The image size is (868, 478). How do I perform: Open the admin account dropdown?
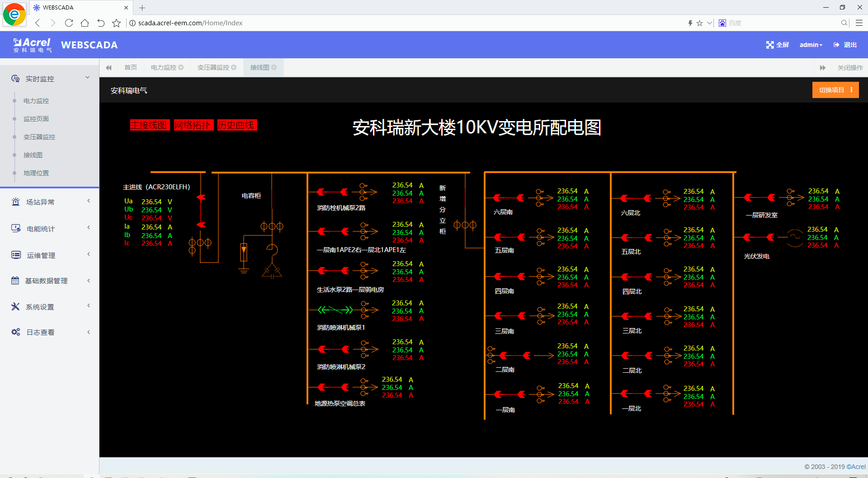click(811, 45)
